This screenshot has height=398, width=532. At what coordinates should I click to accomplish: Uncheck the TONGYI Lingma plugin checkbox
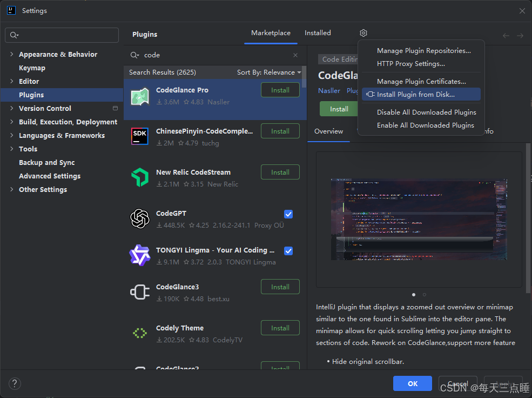point(288,251)
